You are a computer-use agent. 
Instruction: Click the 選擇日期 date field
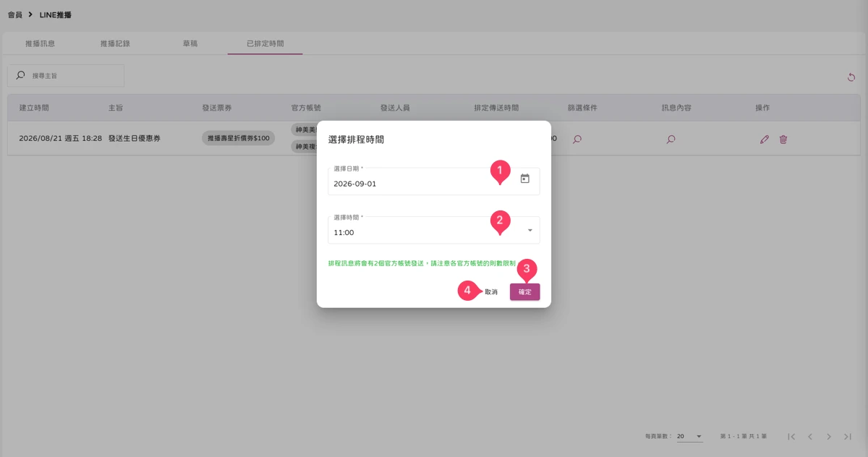[x=434, y=181]
